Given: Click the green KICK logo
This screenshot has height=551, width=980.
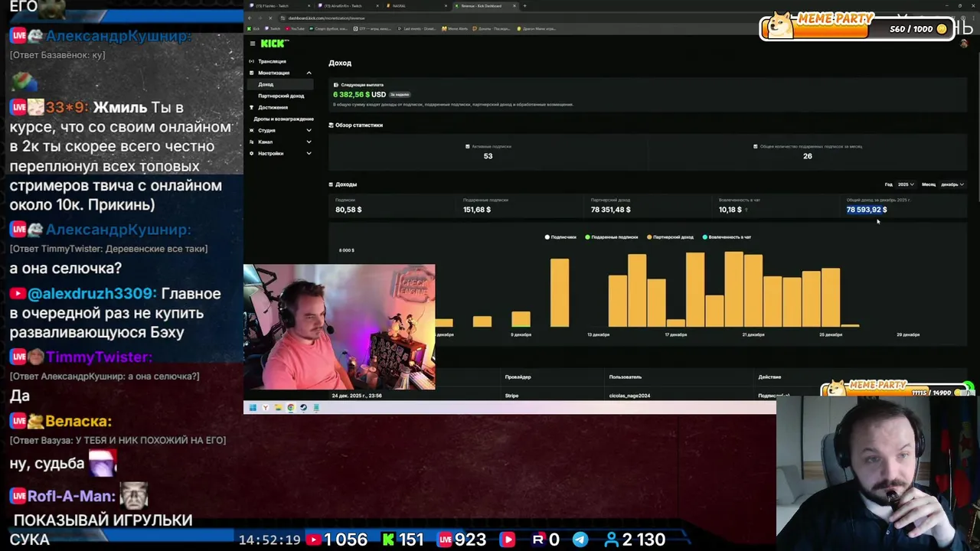Looking at the screenshot, I should coord(273,44).
